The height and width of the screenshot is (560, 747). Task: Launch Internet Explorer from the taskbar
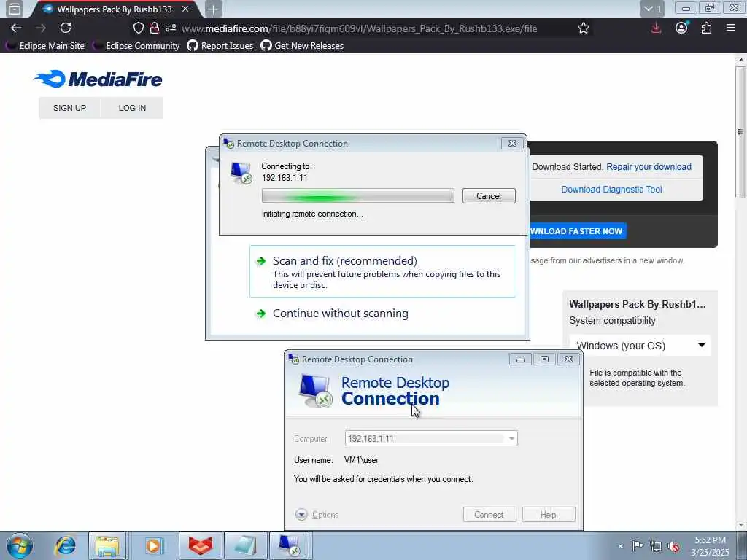(65, 545)
